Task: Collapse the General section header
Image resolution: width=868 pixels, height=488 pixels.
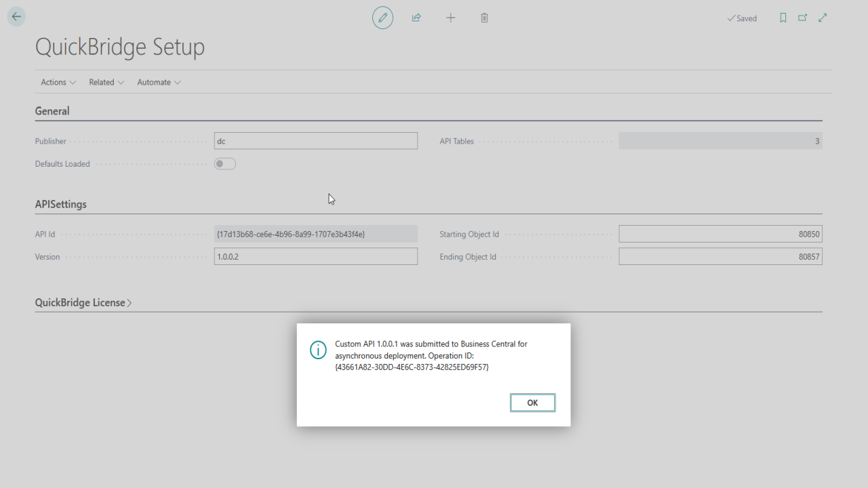Action: click(x=52, y=111)
